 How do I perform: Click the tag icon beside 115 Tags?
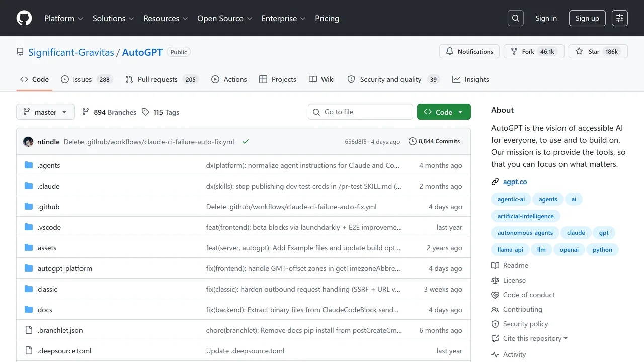point(145,112)
